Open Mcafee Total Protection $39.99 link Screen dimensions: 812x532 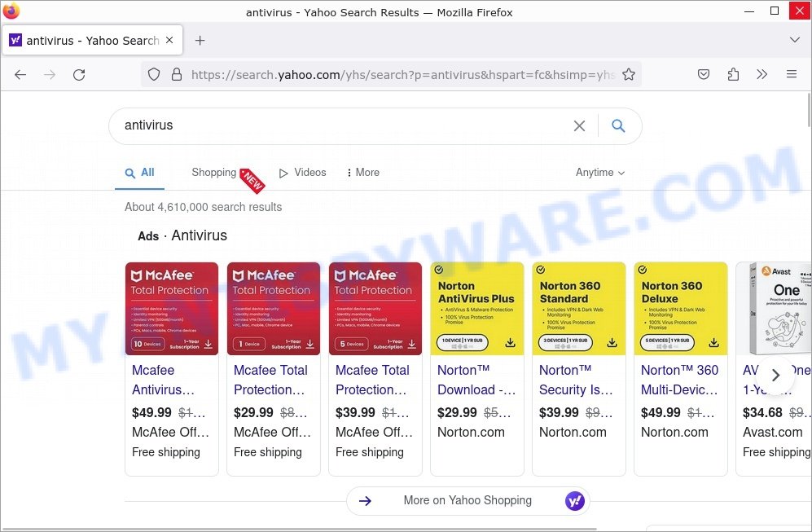click(372, 380)
